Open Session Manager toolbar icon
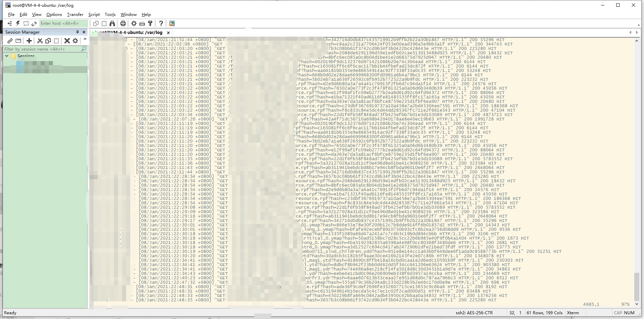Image resolution: width=644 pixels, height=319 pixels. 9,23
